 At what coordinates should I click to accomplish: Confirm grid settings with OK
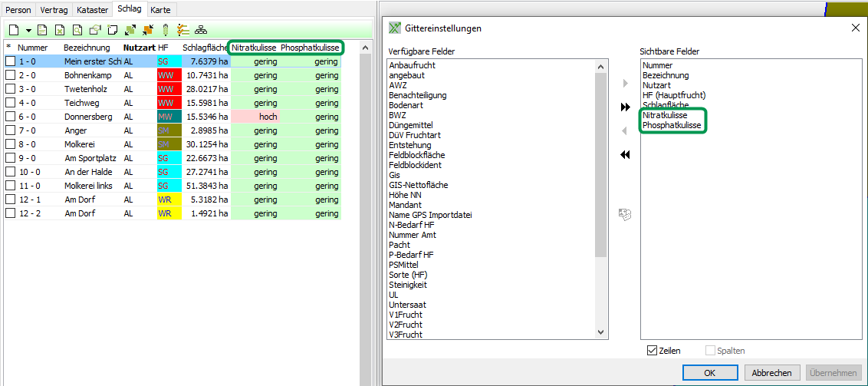tap(710, 372)
